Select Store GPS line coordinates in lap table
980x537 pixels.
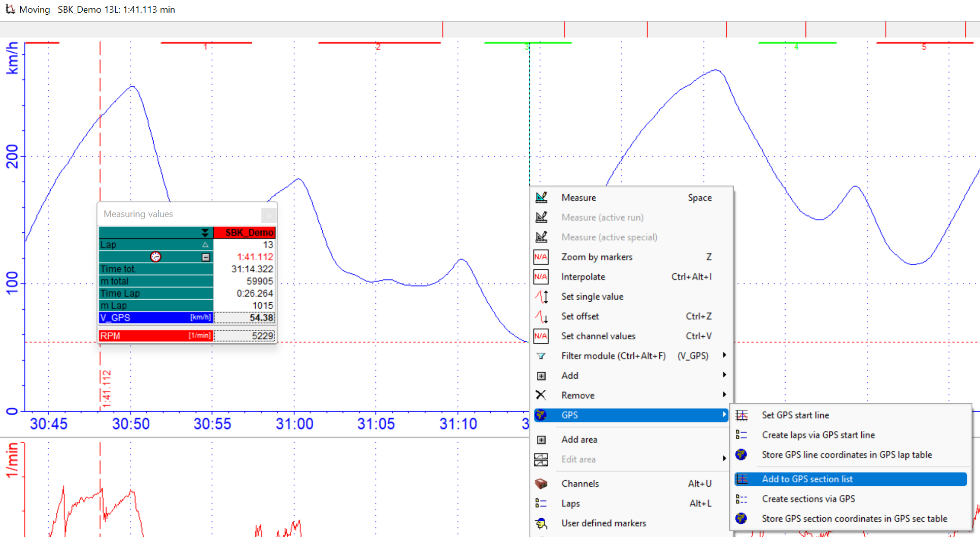[x=847, y=455]
